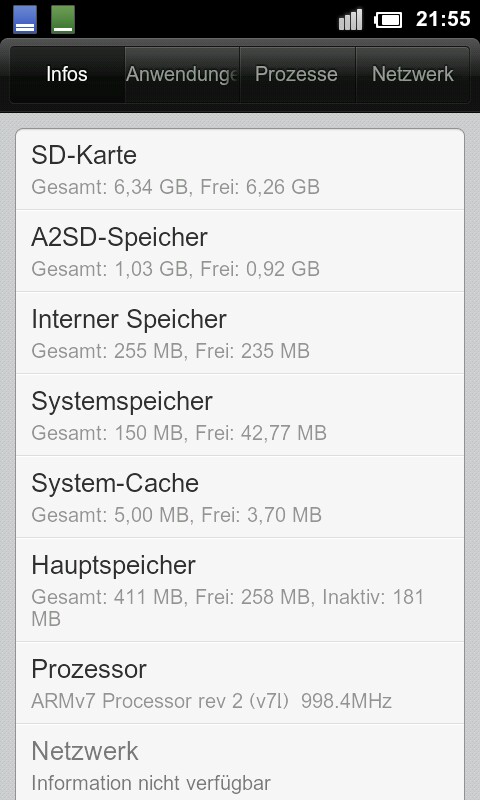
Task: Open the Netzwerk tab
Action: click(x=413, y=74)
